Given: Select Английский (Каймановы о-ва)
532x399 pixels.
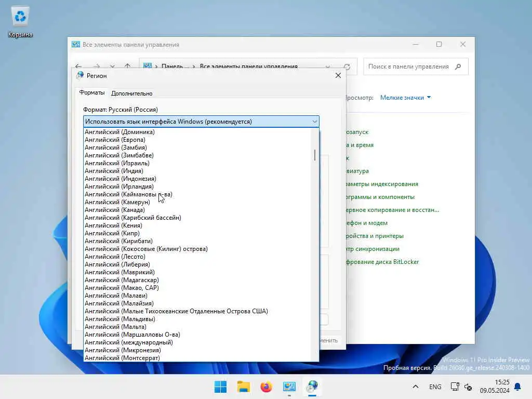Looking at the screenshot, I should pos(197,194).
